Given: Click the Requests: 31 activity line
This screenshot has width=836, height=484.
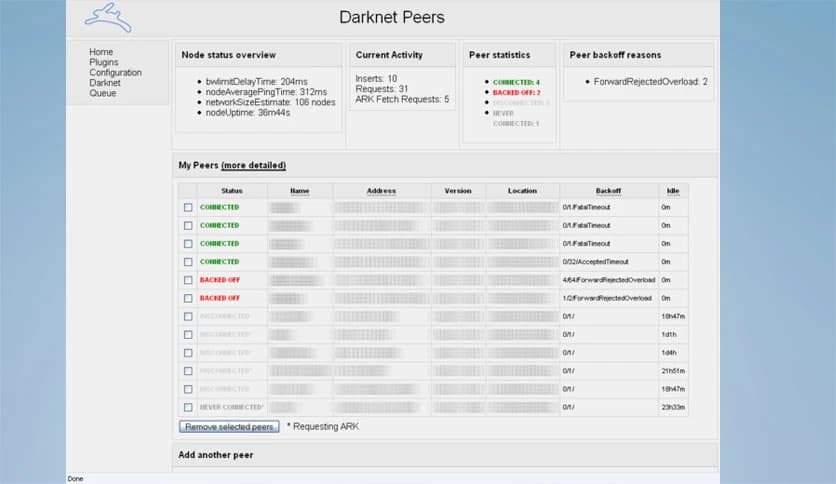Looking at the screenshot, I should pos(381,88).
